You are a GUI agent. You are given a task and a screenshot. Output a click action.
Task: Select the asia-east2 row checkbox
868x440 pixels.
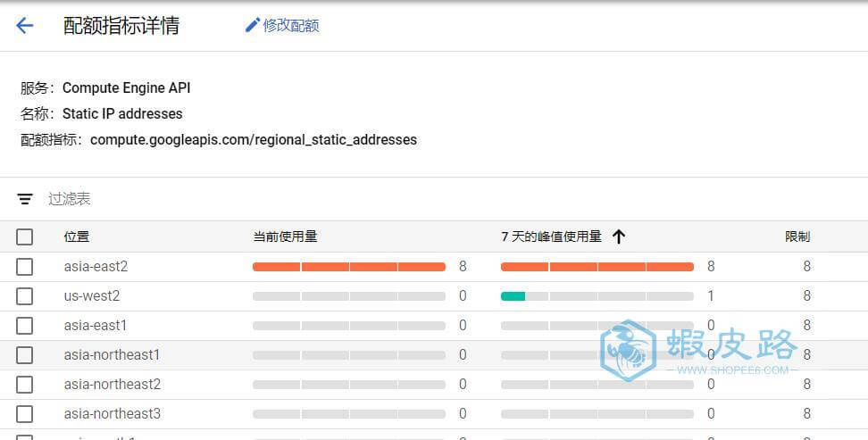coord(24,267)
